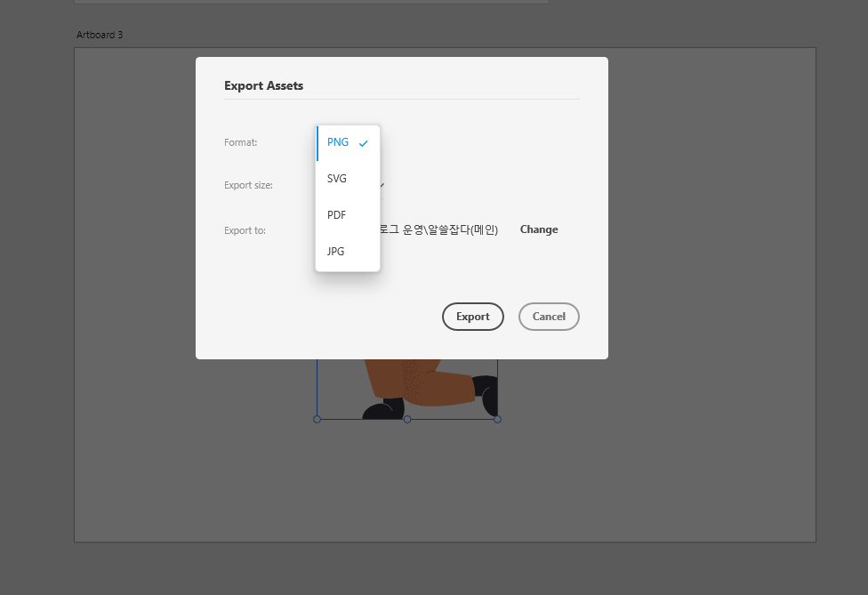Viewport: 868px width, 595px height.
Task: Cancel the Export Assets dialog
Action: click(x=549, y=317)
